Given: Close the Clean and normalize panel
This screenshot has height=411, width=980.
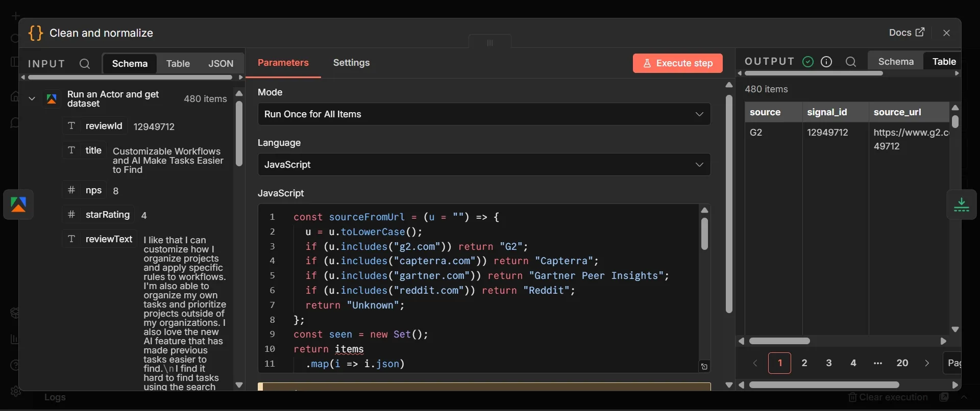Looking at the screenshot, I should pyautogui.click(x=946, y=33).
